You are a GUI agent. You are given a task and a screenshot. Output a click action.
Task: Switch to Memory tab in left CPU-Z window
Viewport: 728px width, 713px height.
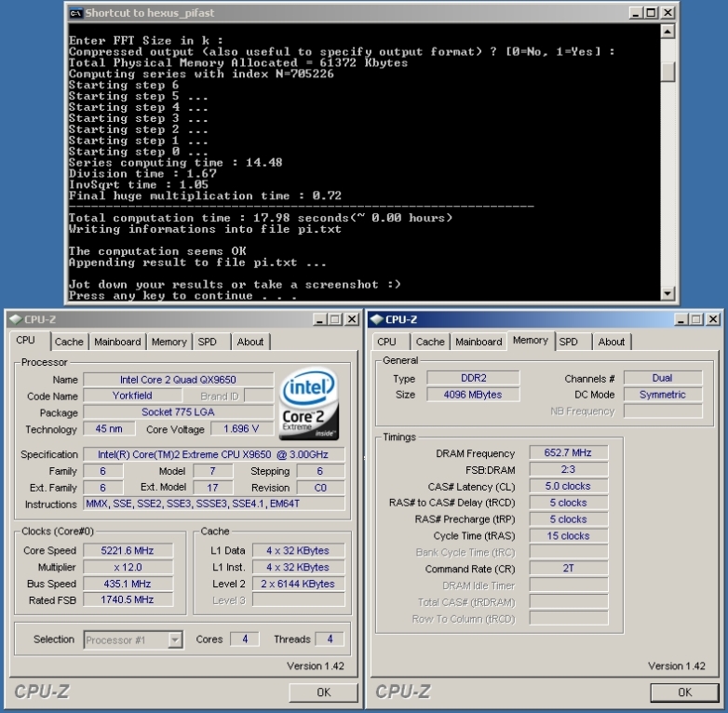click(x=169, y=342)
